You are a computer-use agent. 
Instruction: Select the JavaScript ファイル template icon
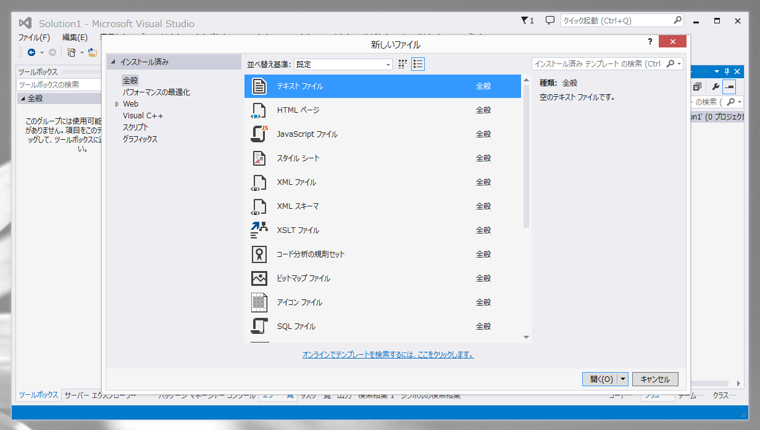259,134
